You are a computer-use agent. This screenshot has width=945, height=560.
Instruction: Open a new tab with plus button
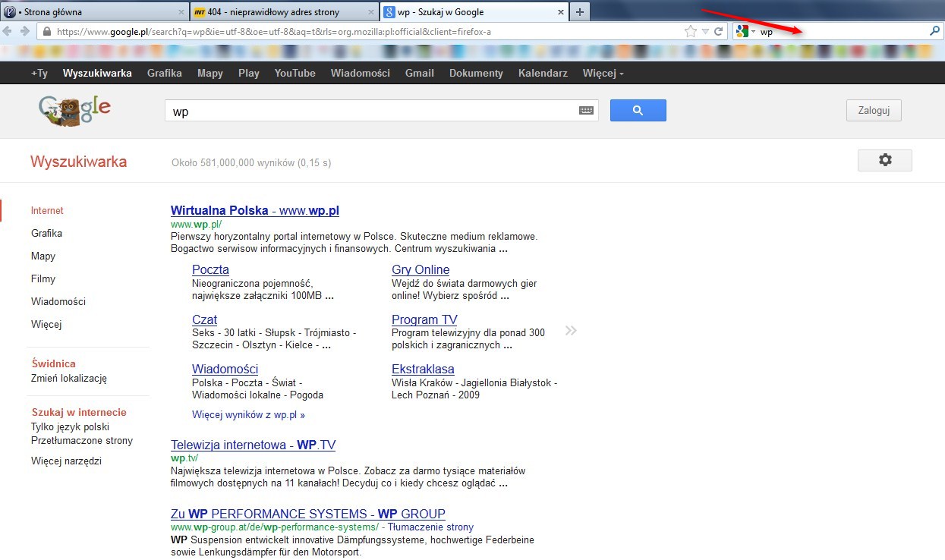pos(579,11)
